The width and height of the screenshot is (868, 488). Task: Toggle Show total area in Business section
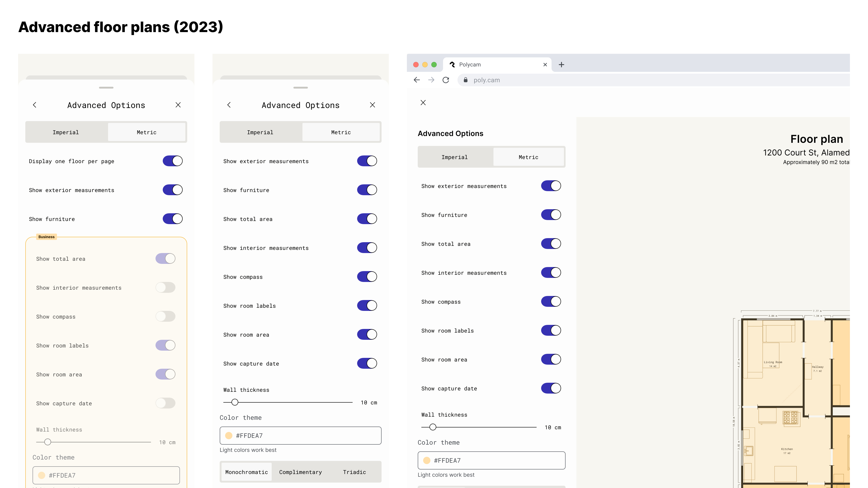click(x=165, y=259)
